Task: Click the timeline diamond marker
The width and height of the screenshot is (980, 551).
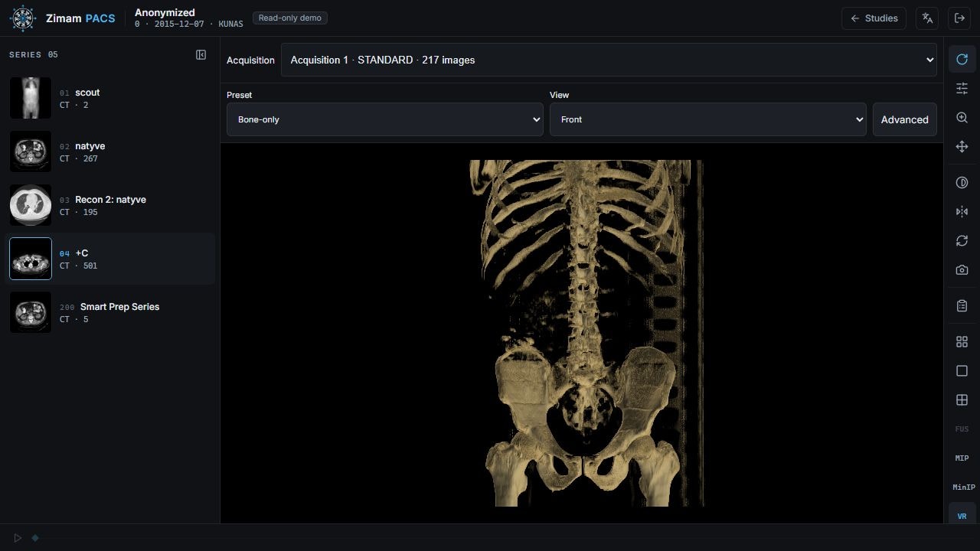Action: click(35, 538)
